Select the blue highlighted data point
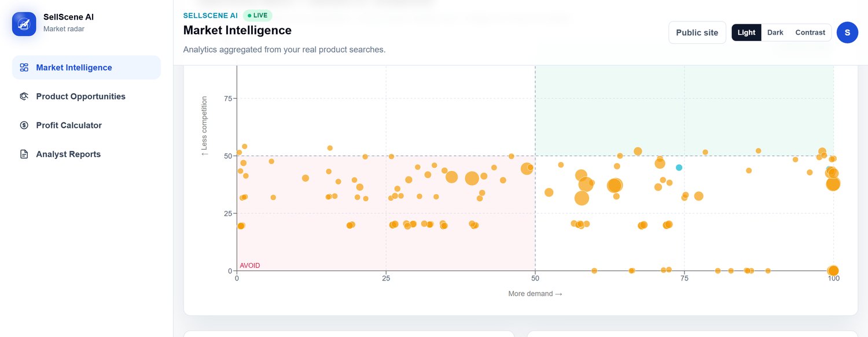Image resolution: width=868 pixels, height=337 pixels. [x=679, y=168]
